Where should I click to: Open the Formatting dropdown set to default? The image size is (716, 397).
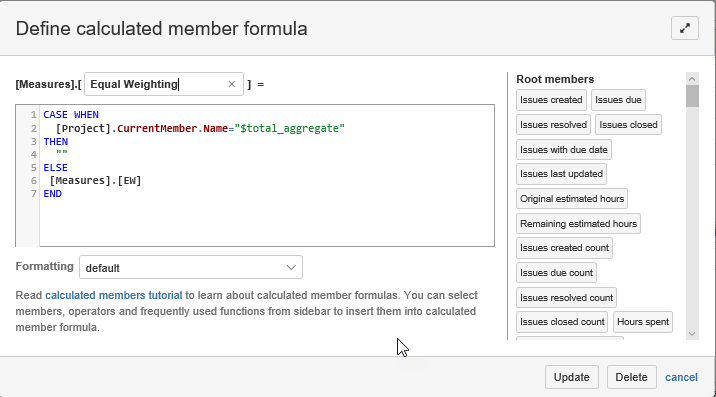[191, 267]
